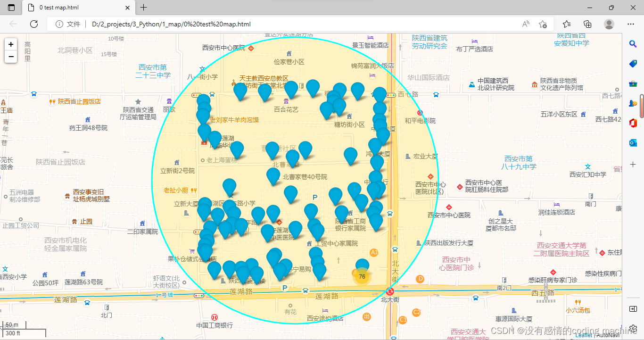Select the '0 test map.html' tab
The height and width of the screenshot is (340, 644).
click(x=79, y=8)
